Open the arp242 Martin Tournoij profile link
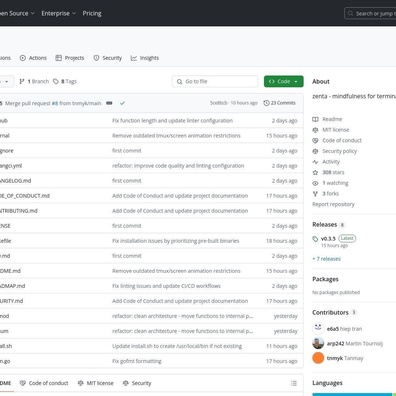Image resolution: width=396 pixels, height=396 pixels. (355, 343)
